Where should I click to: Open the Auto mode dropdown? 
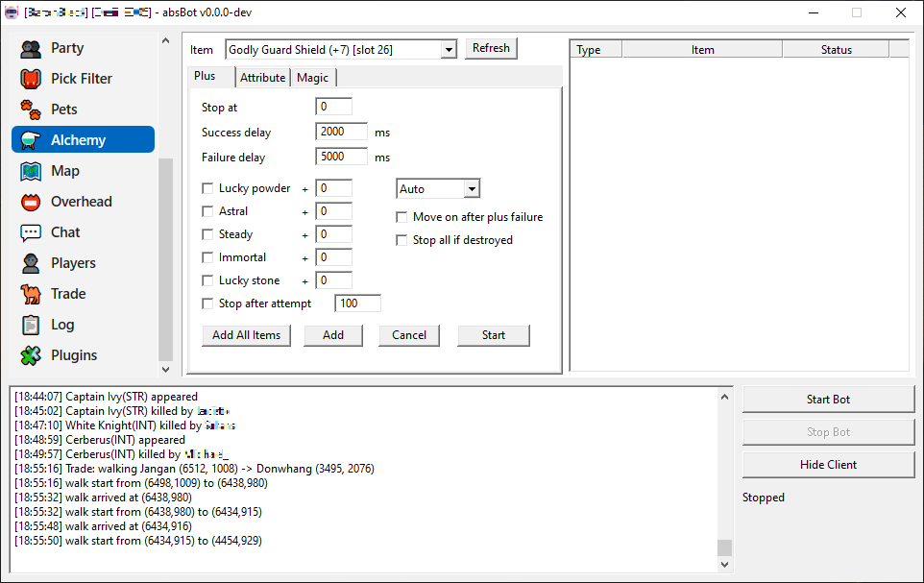click(472, 188)
